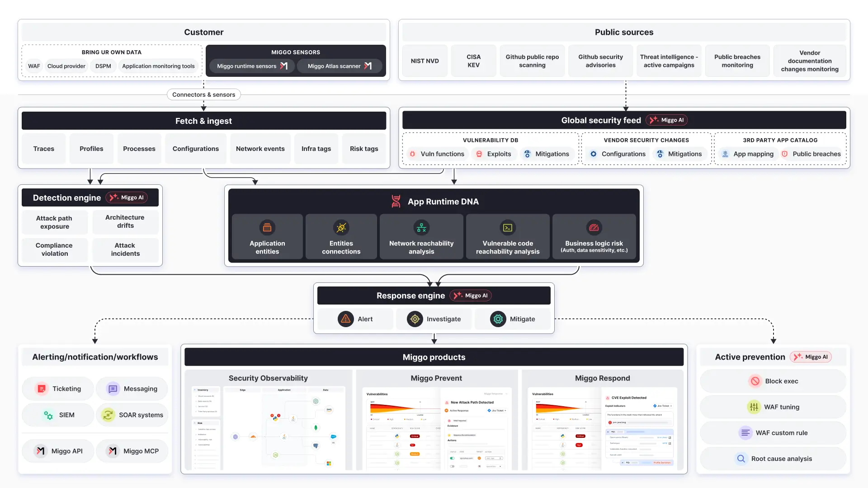
Task: Switch to the Miggo Respond tab
Action: click(602, 378)
